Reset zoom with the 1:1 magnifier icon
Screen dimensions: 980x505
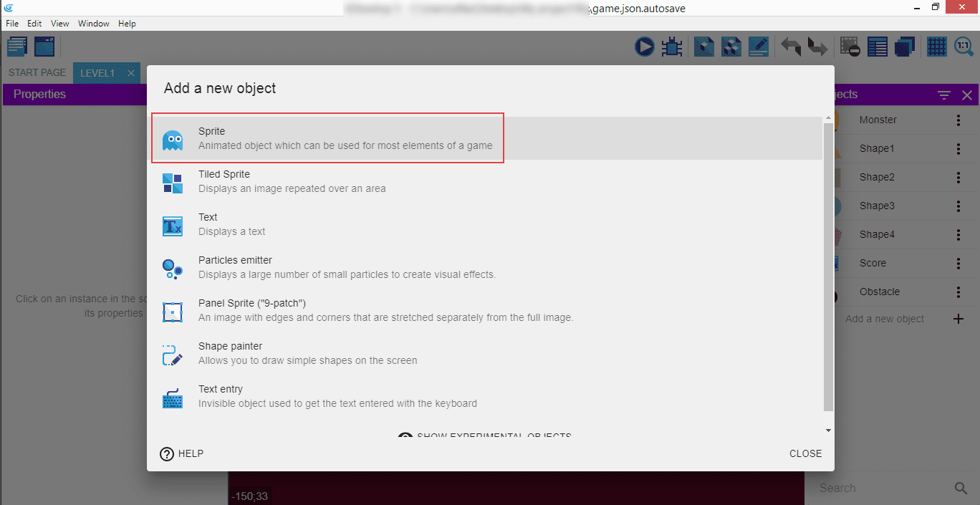click(964, 47)
